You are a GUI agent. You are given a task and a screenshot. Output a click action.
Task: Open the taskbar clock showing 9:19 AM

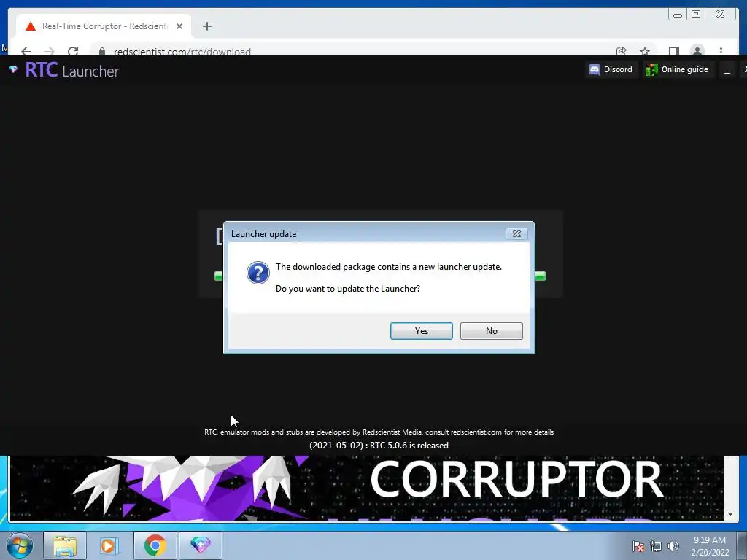(710, 546)
